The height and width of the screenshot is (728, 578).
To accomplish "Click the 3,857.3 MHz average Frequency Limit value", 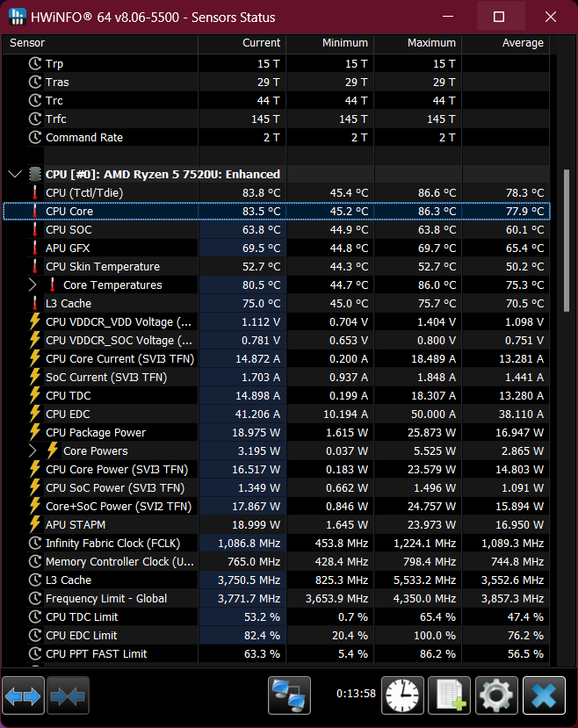I will point(512,598).
